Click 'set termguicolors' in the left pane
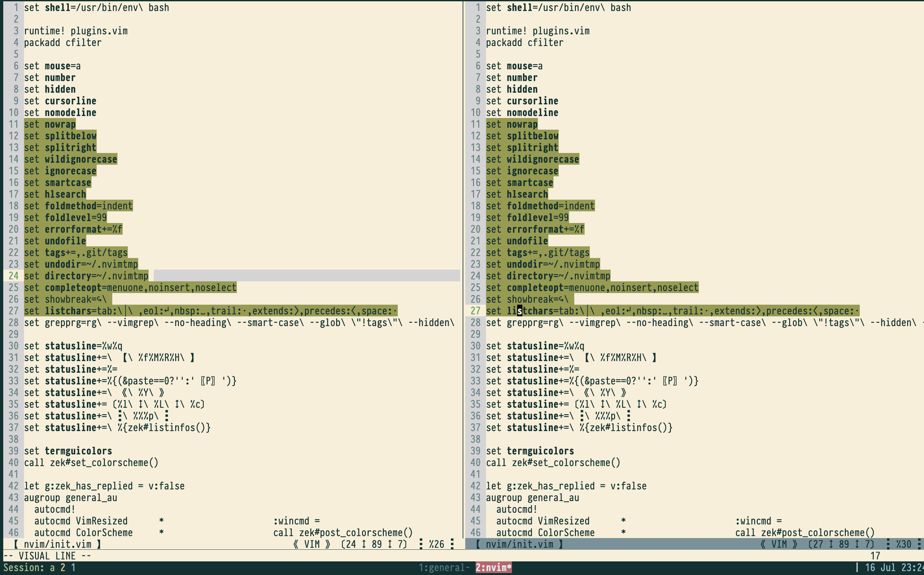924x575 pixels. (68, 451)
